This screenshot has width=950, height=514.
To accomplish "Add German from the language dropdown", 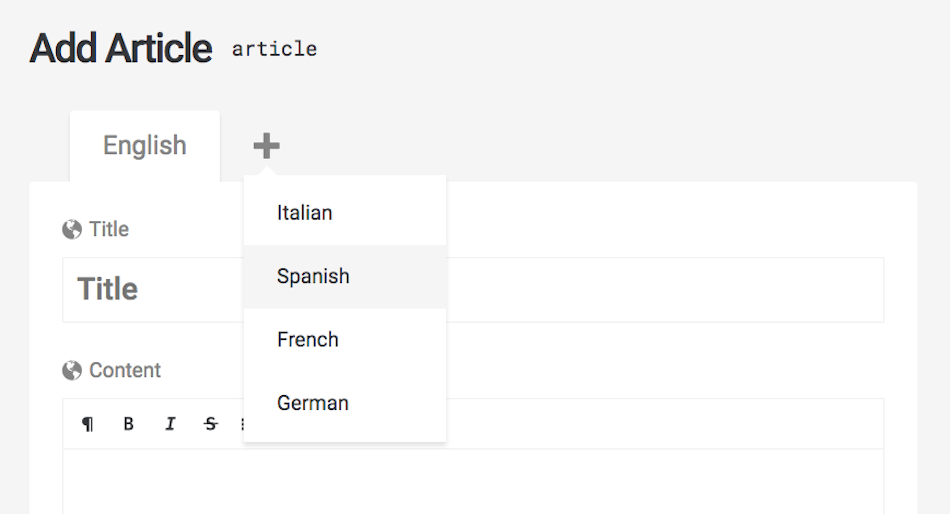I will (345, 403).
